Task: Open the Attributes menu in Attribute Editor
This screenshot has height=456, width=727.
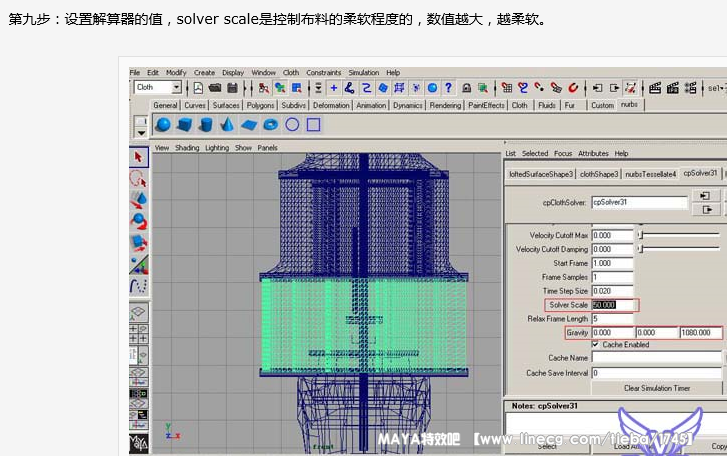Action: (x=593, y=153)
